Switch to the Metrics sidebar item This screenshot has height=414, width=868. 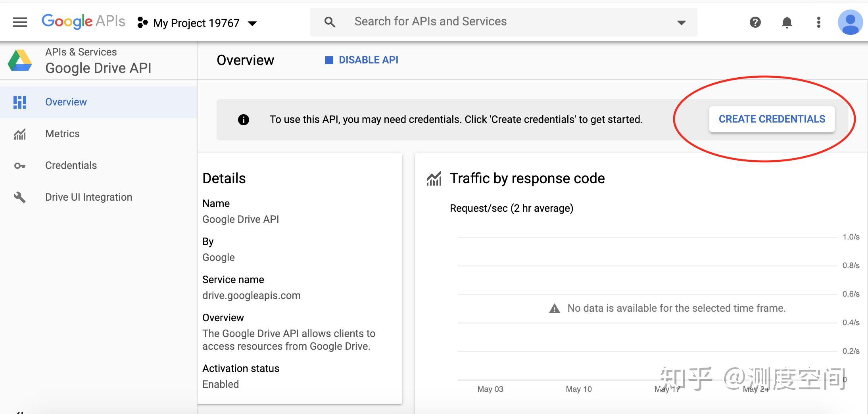tap(62, 134)
